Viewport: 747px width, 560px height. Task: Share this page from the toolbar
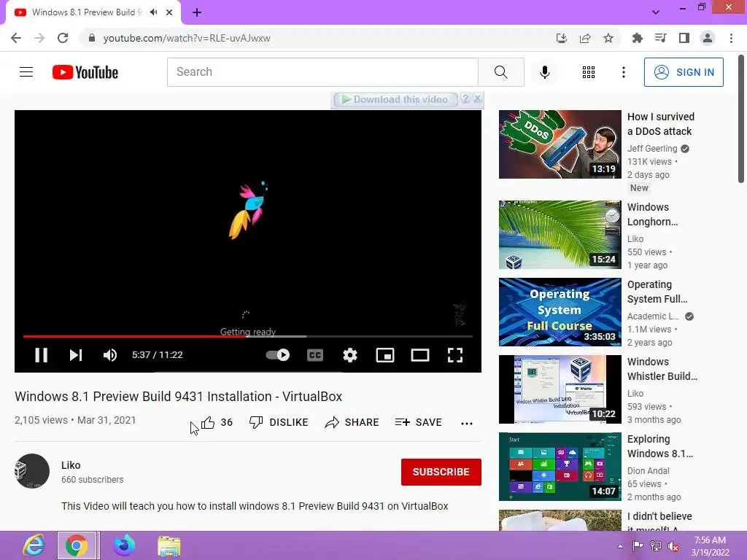click(585, 38)
